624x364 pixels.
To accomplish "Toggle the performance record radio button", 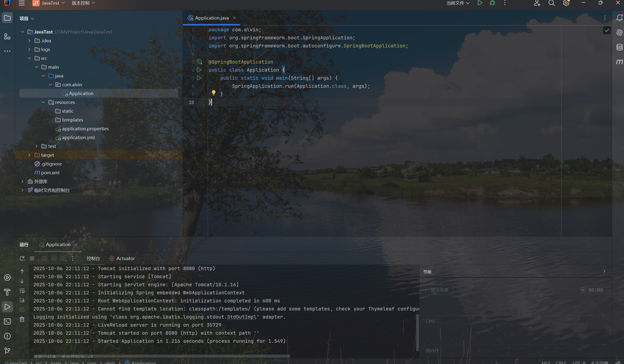I will pos(583,290).
